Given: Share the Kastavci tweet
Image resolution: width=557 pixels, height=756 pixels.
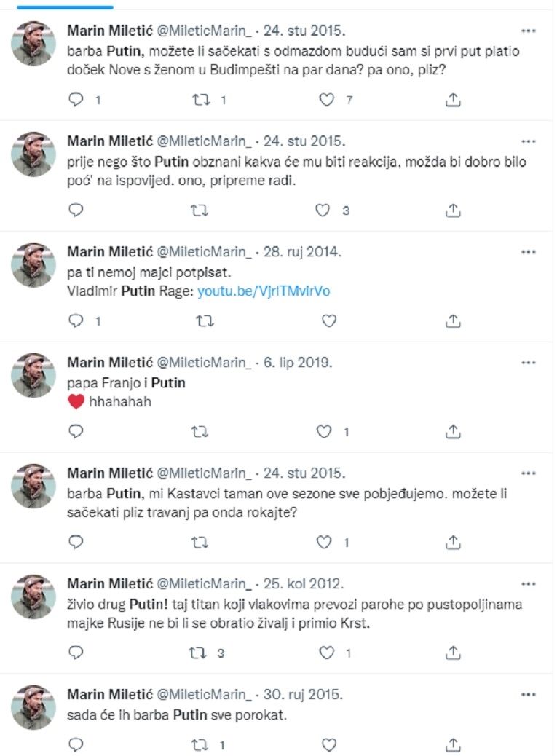Looking at the screenshot, I should (452, 543).
